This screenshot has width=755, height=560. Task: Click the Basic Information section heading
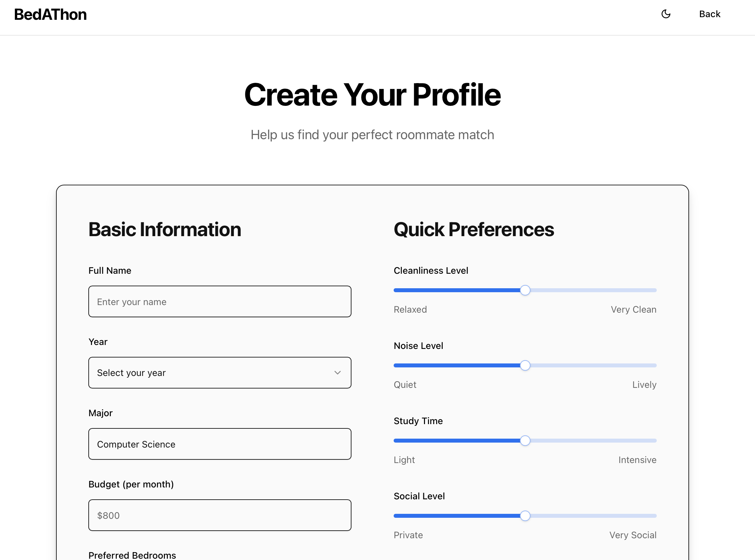click(x=165, y=230)
